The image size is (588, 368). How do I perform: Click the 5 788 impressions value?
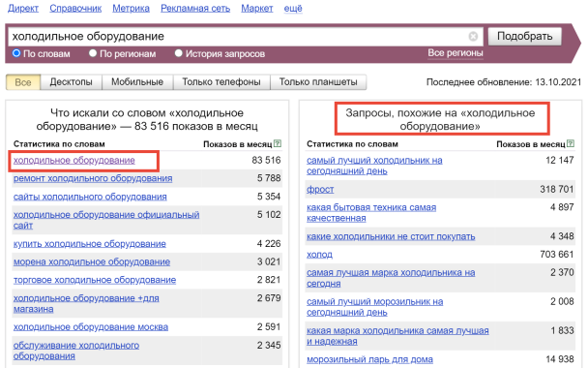click(269, 178)
